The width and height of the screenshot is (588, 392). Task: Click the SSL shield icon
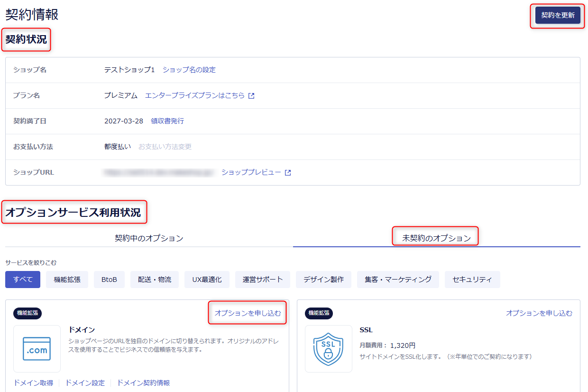tap(329, 349)
